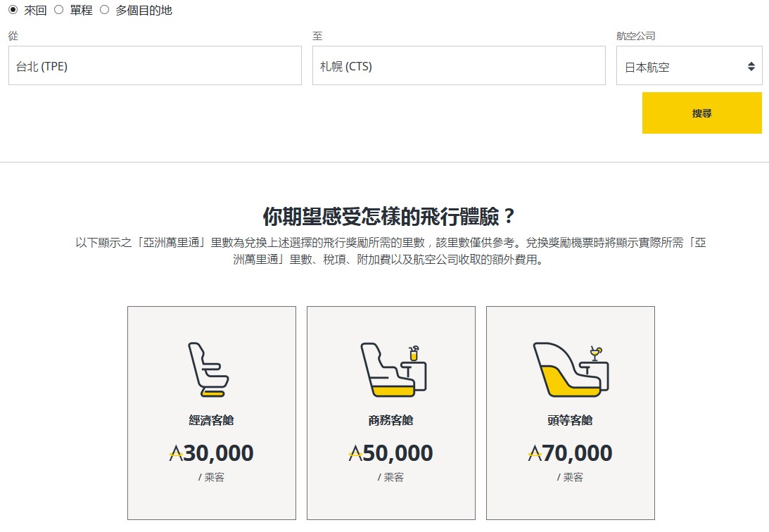Select the 經濟客艙 label

click(211, 420)
